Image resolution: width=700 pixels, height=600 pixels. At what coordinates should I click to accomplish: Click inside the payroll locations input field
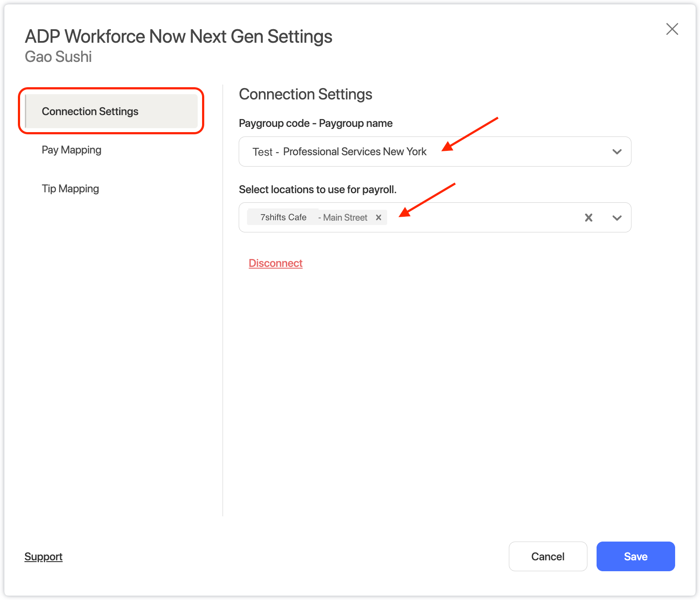[480, 218]
